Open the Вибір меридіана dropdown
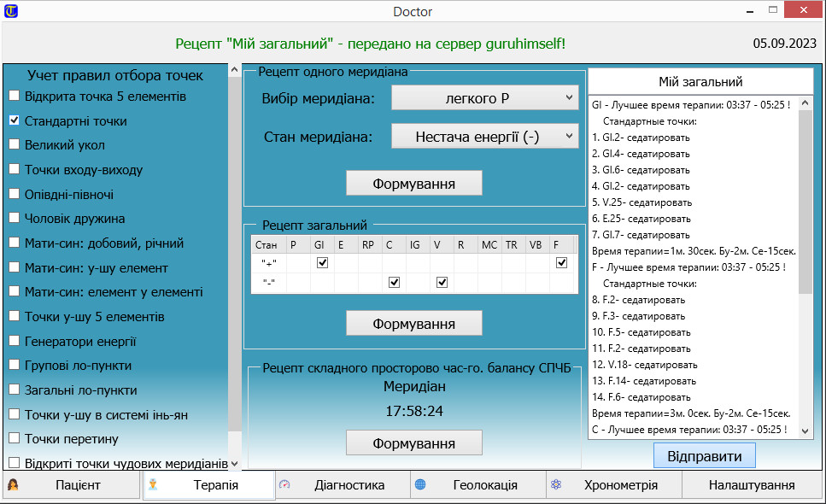 pos(484,99)
